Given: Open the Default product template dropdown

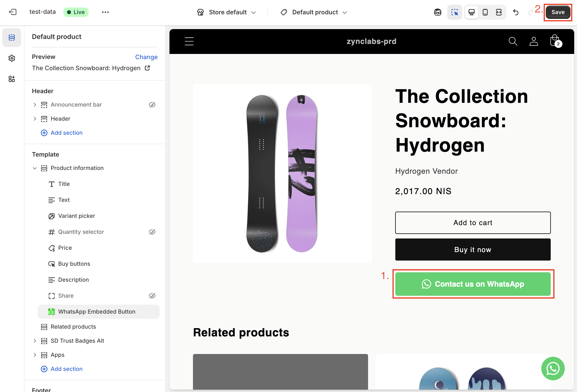Looking at the screenshot, I should (314, 12).
